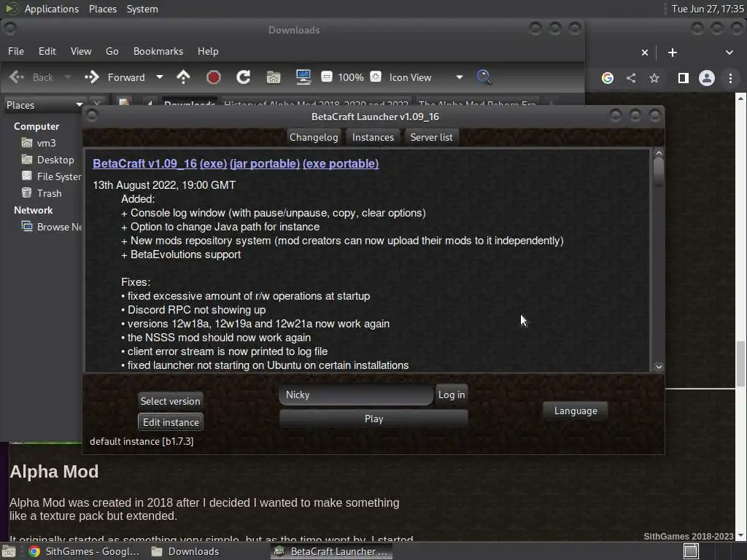Click the browser page scrollbar thumb
The width and height of the screenshot is (747, 560).
[740, 364]
